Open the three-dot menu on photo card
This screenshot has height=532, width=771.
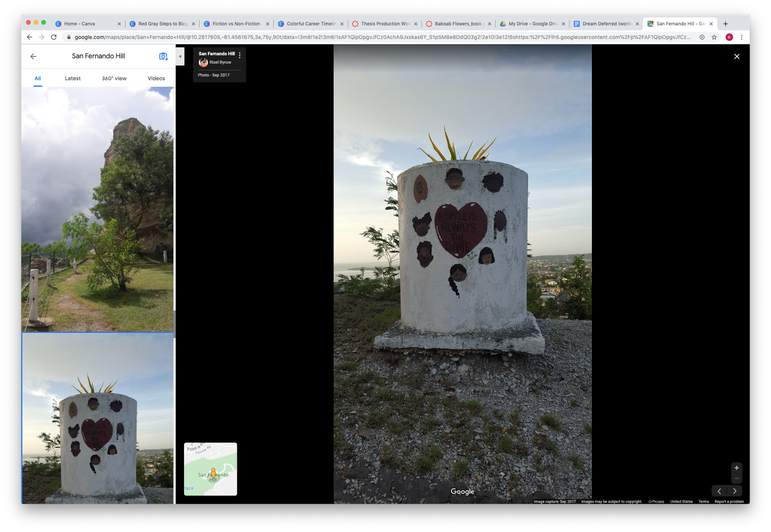(240, 55)
